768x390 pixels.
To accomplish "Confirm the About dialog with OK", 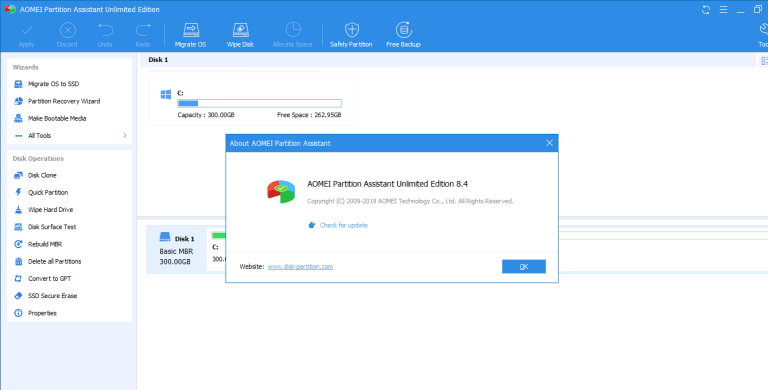I will pyautogui.click(x=524, y=267).
